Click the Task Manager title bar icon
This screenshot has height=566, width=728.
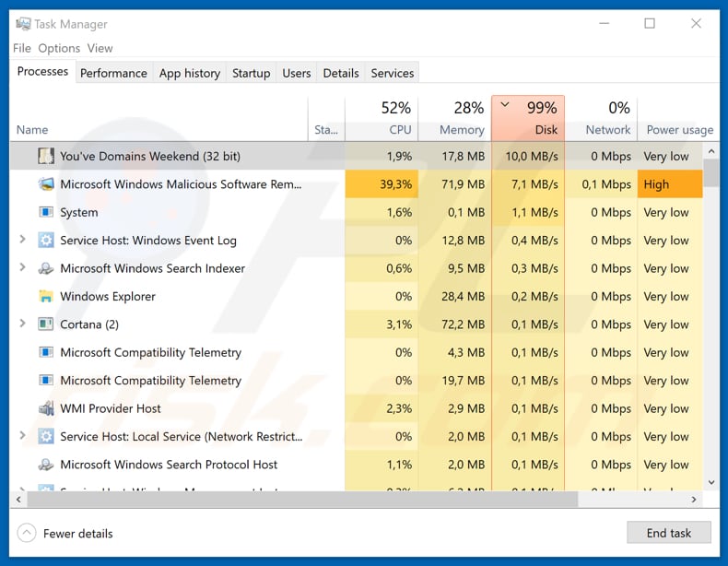click(23, 23)
